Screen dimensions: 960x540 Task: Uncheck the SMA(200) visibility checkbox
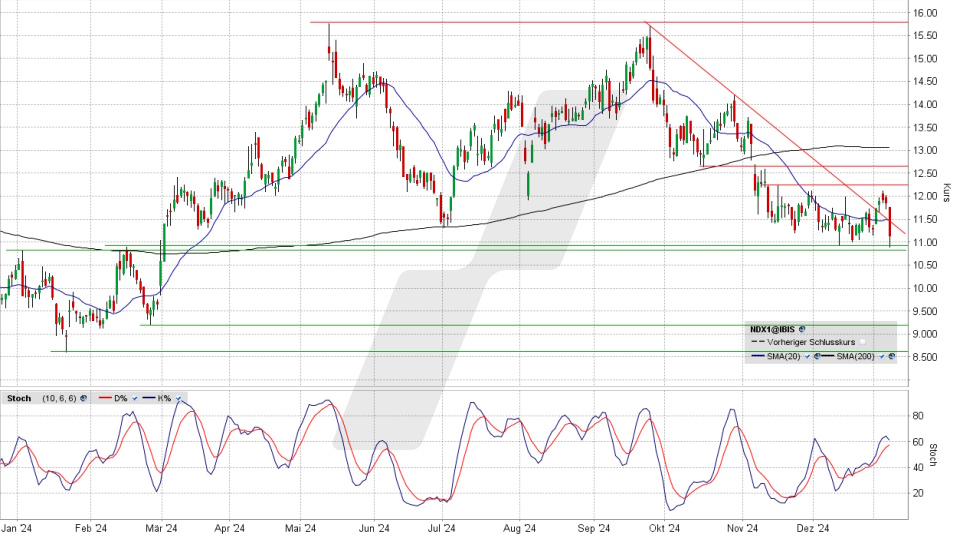[x=882, y=356]
